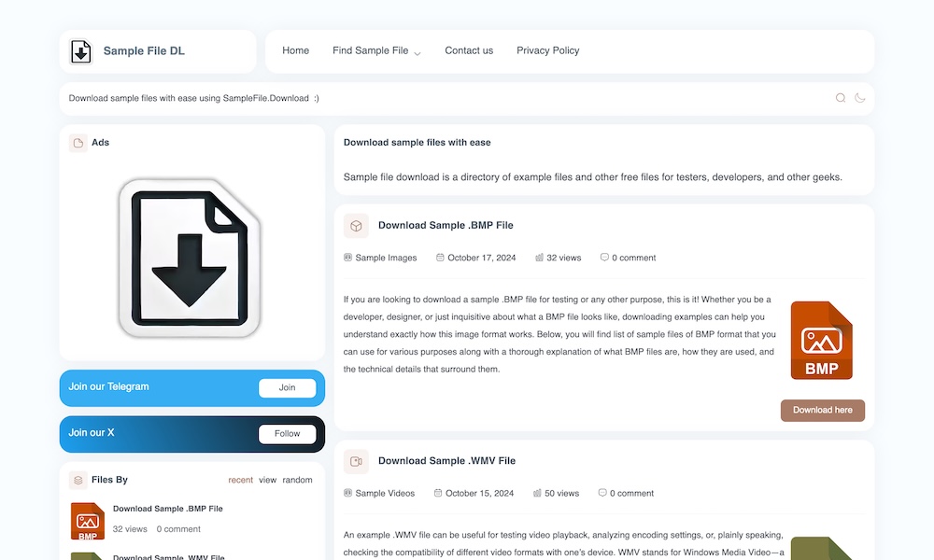The width and height of the screenshot is (934, 560).
Task: Open the Download Sample .WMV File post title
Action: click(x=446, y=461)
